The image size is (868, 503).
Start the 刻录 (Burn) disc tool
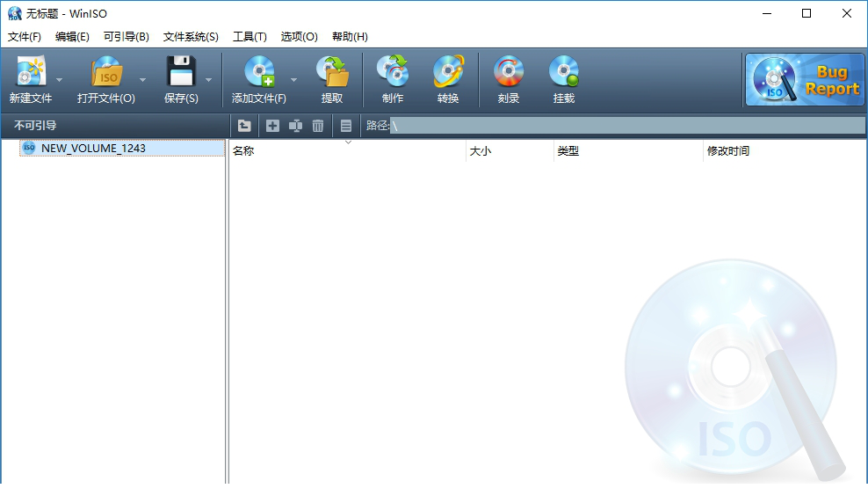(509, 72)
